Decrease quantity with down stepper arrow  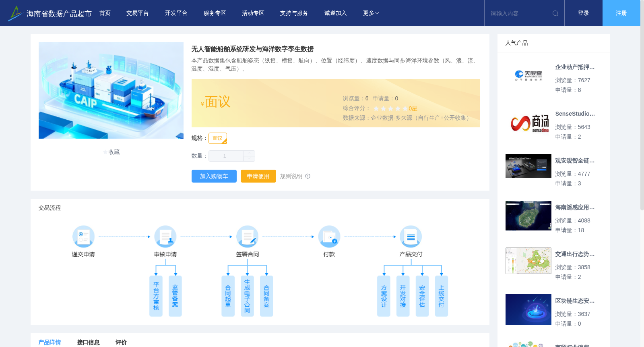249,159
